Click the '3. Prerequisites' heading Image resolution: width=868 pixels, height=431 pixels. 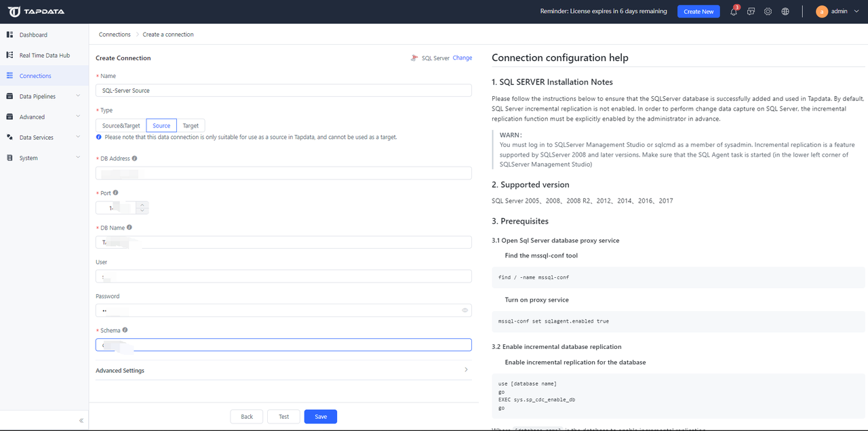point(520,221)
